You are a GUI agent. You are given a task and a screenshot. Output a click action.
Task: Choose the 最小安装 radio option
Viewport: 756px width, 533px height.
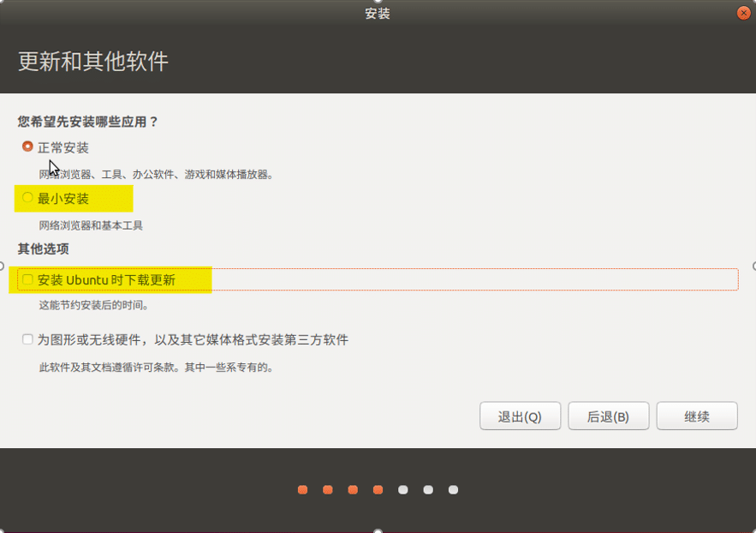28,199
